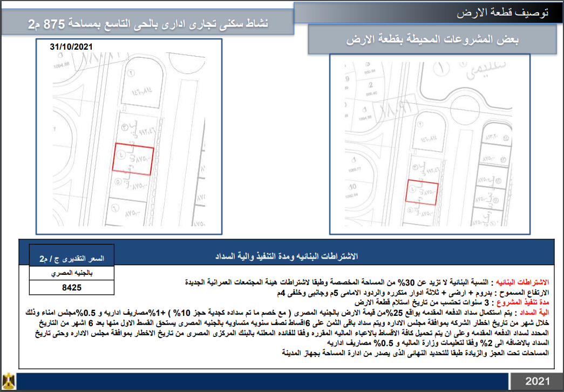Select the price value '8425'
The width and height of the screenshot is (564, 392).
72,288
